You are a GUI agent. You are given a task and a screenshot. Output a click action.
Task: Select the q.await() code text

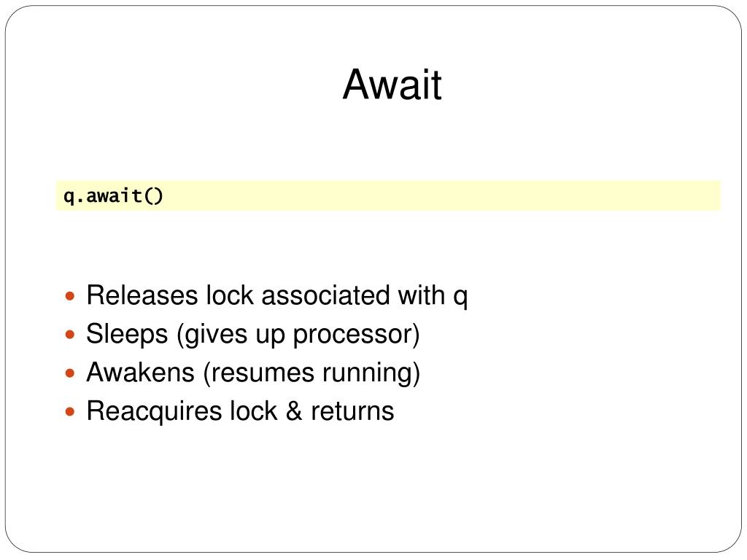(x=113, y=195)
